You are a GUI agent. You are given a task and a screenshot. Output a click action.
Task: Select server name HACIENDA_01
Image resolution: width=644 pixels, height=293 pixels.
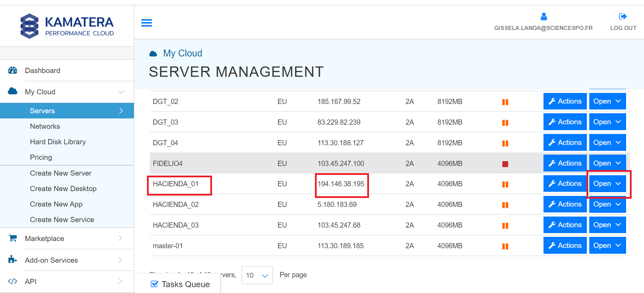(176, 184)
